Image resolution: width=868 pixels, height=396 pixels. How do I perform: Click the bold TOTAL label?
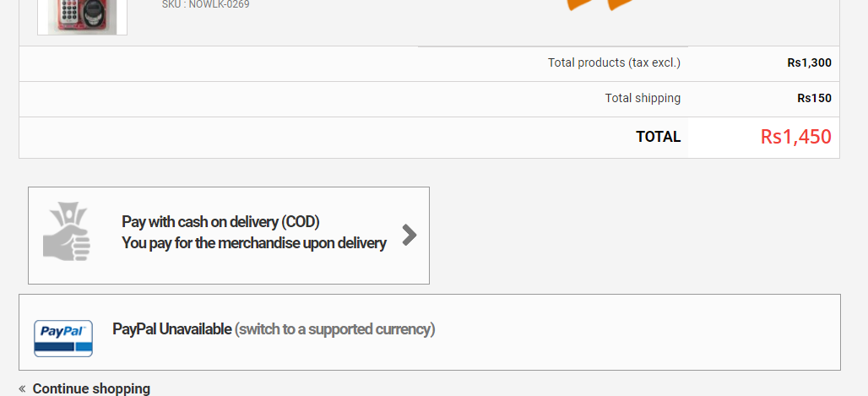pos(658,137)
